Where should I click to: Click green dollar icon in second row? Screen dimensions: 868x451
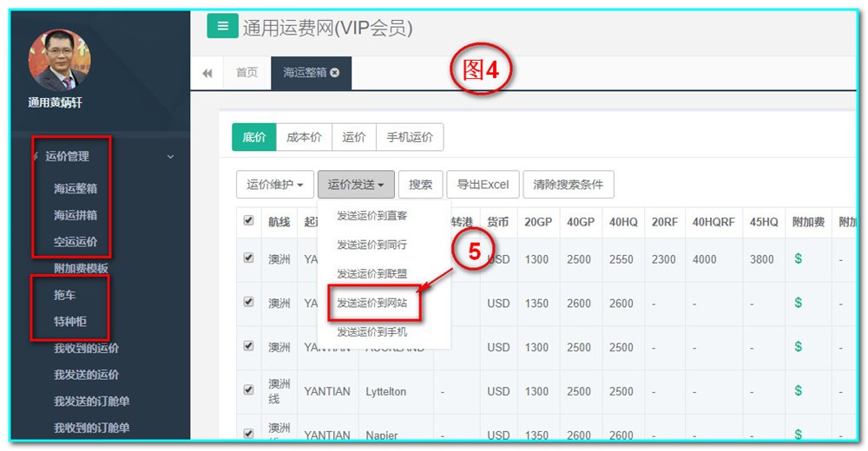(798, 303)
